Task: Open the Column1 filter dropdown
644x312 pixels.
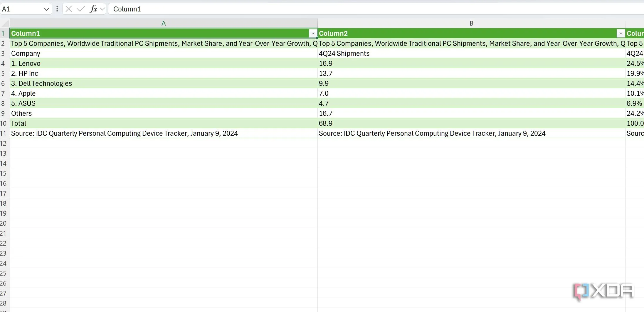Action: point(313,33)
